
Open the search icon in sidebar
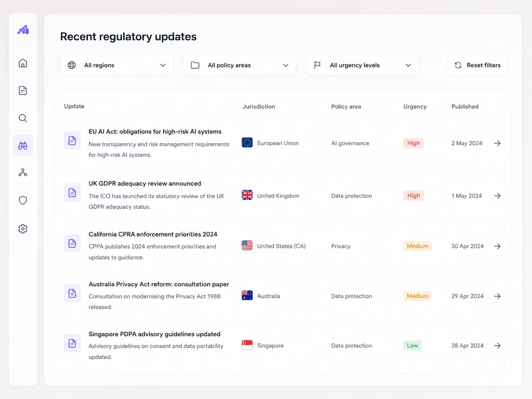tap(23, 118)
